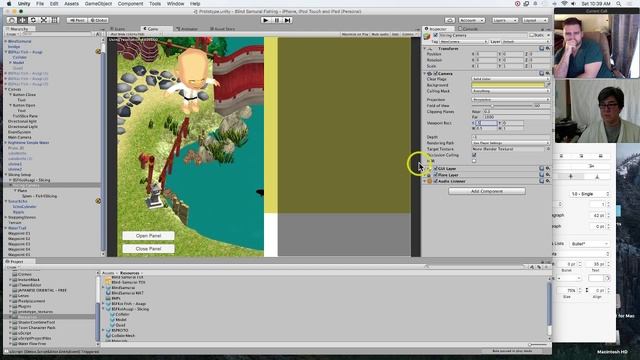
Task: Select the Rotate tool in Unity toolbar
Action: coord(33,20)
